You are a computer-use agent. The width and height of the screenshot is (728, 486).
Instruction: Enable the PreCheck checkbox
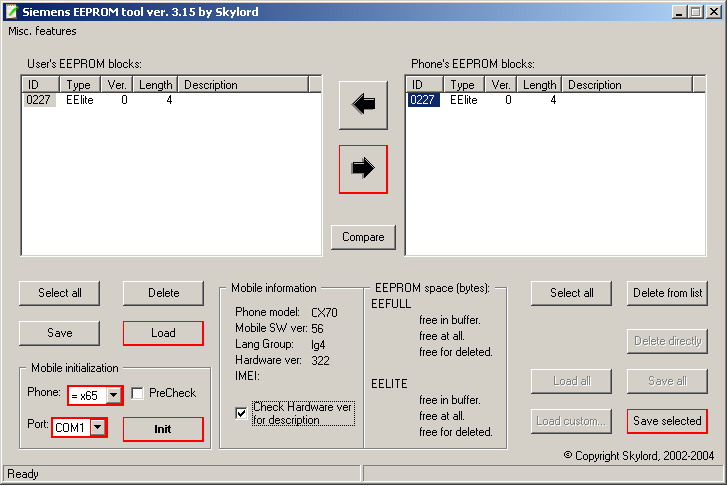click(137, 393)
